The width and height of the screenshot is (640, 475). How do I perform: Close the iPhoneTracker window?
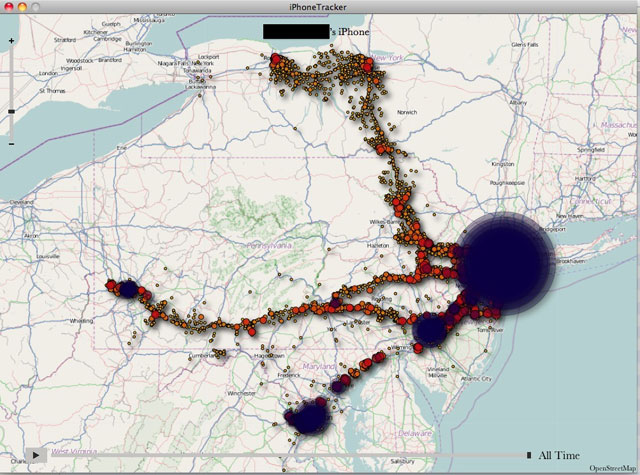pyautogui.click(x=9, y=7)
